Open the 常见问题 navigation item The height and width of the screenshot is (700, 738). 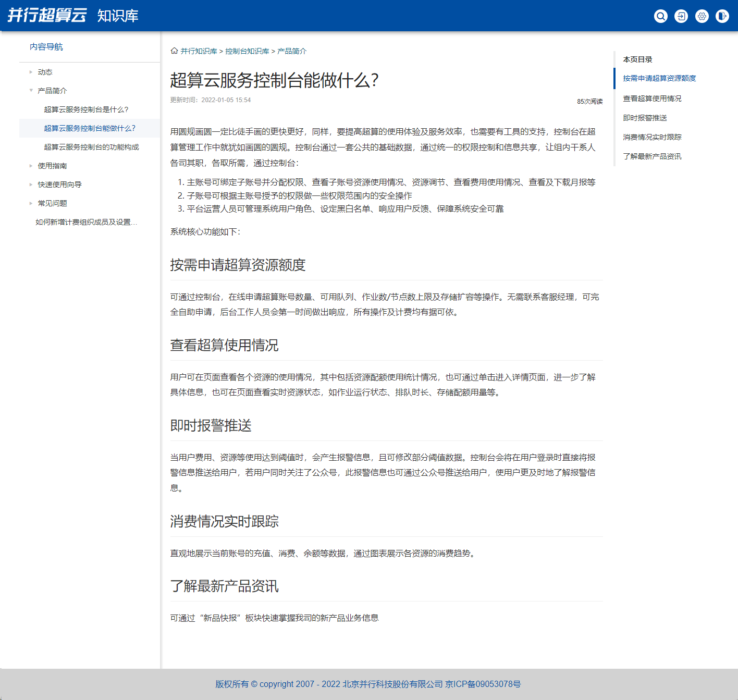[52, 203]
